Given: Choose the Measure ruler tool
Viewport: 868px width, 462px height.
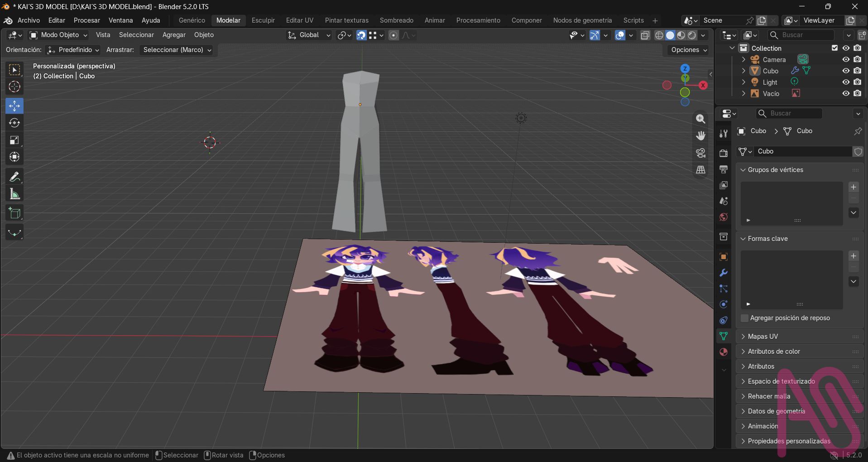Looking at the screenshot, I should pyautogui.click(x=14, y=194).
